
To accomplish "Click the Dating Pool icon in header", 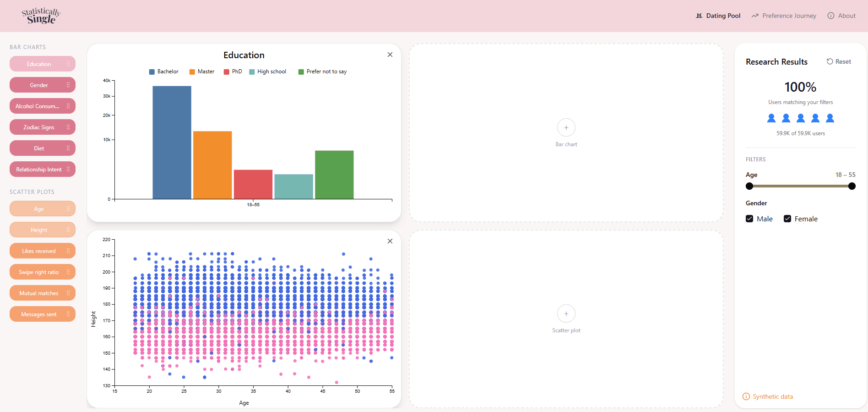I will click(x=699, y=16).
